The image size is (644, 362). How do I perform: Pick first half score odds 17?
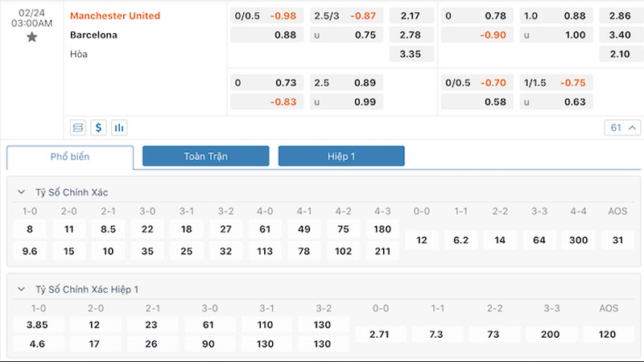(95, 344)
